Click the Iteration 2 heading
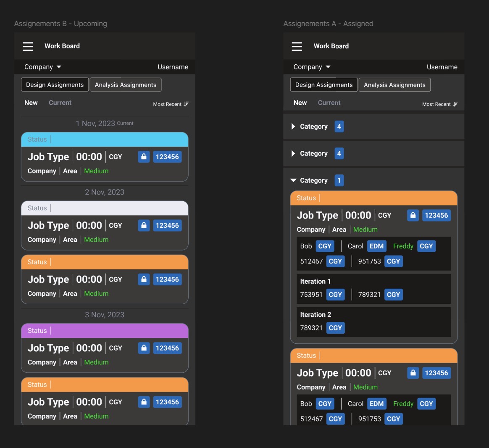489x448 pixels. tap(315, 315)
